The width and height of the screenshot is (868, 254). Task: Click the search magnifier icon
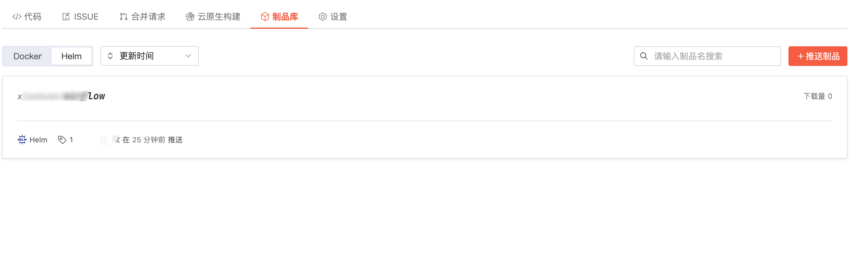point(643,56)
